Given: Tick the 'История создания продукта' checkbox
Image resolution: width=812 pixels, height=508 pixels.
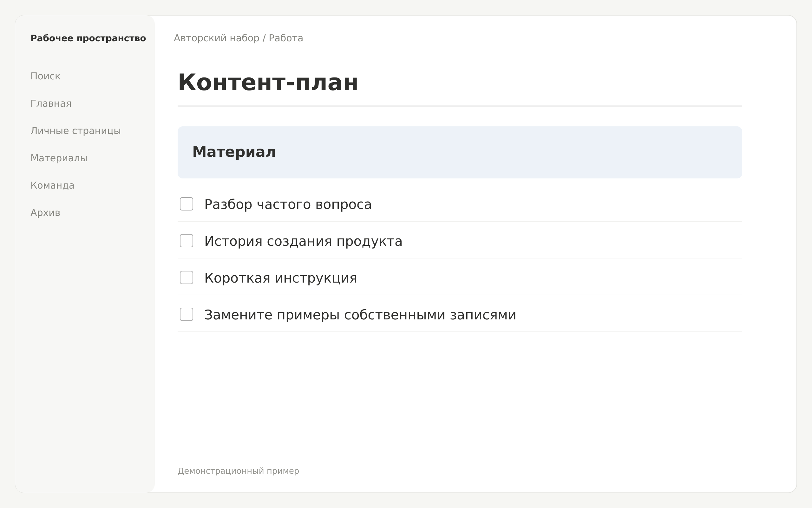Looking at the screenshot, I should pyautogui.click(x=186, y=241).
